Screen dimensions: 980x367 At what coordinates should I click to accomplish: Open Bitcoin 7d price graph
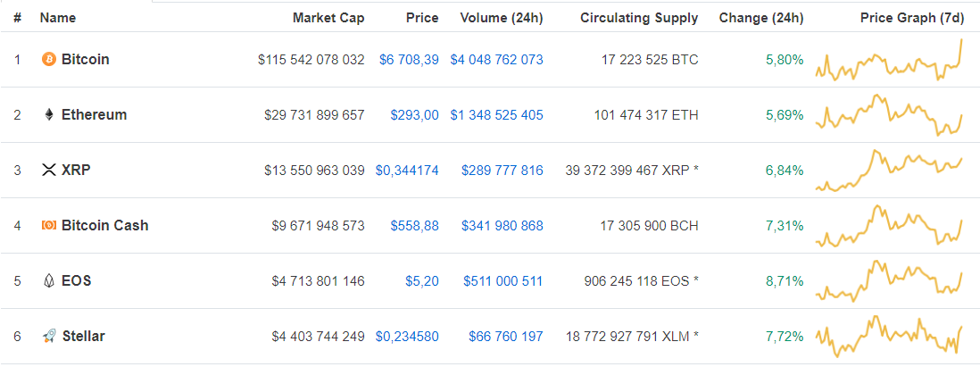coord(889,60)
